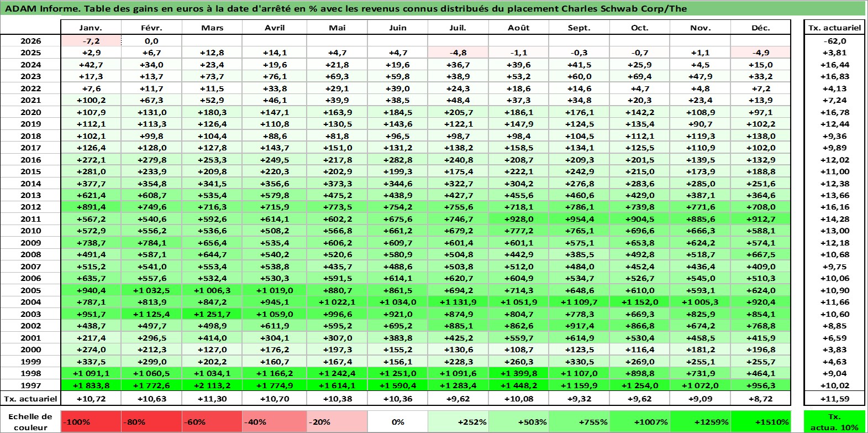Image resolution: width=868 pixels, height=433 pixels.
Task: Click the Tx. actuariel bottom row label
Action: coord(30,399)
